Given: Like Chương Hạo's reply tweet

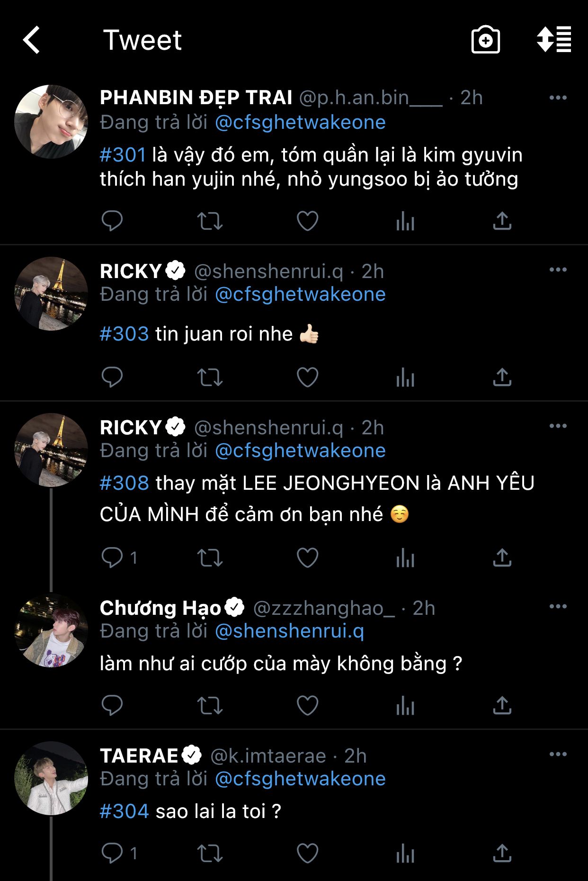Looking at the screenshot, I should click(x=307, y=706).
